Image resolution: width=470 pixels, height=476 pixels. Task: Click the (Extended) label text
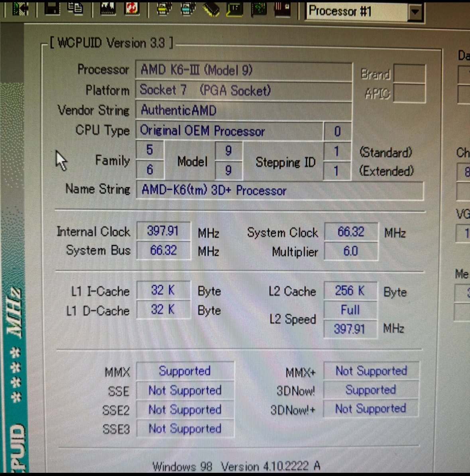(x=387, y=171)
